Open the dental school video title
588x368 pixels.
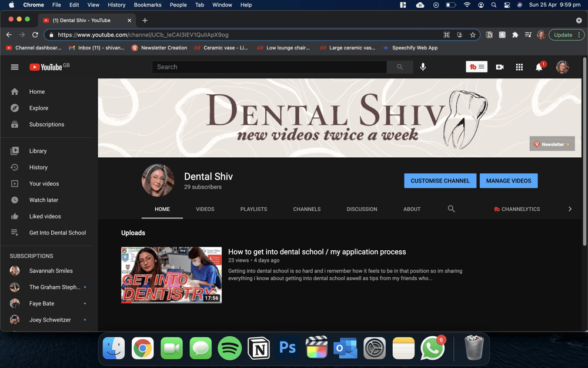pos(317,252)
